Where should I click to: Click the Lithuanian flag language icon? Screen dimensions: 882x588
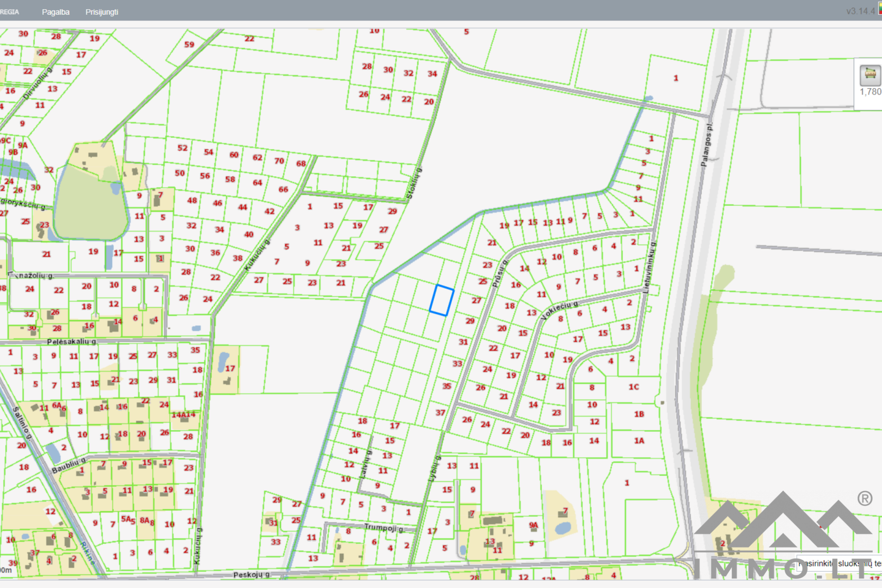pos(880,8)
